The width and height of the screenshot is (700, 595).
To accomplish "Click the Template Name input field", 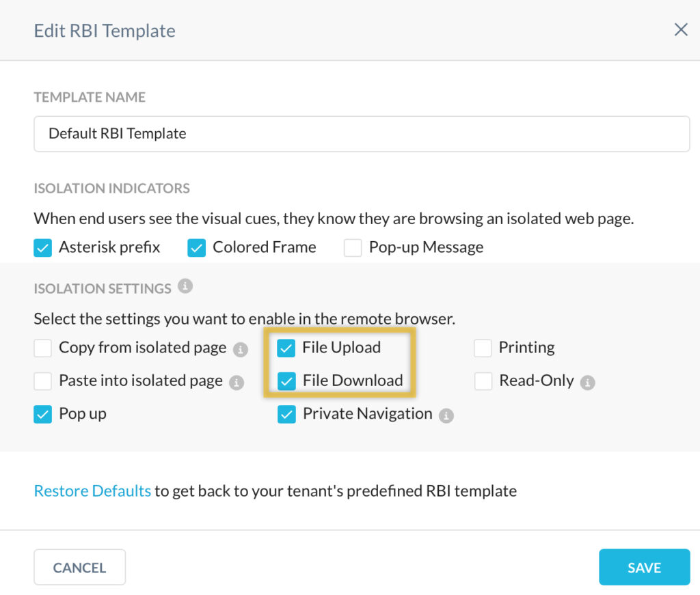I will tap(361, 134).
